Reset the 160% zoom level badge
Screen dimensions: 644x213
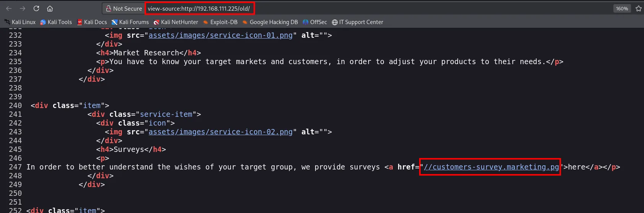pyautogui.click(x=622, y=8)
